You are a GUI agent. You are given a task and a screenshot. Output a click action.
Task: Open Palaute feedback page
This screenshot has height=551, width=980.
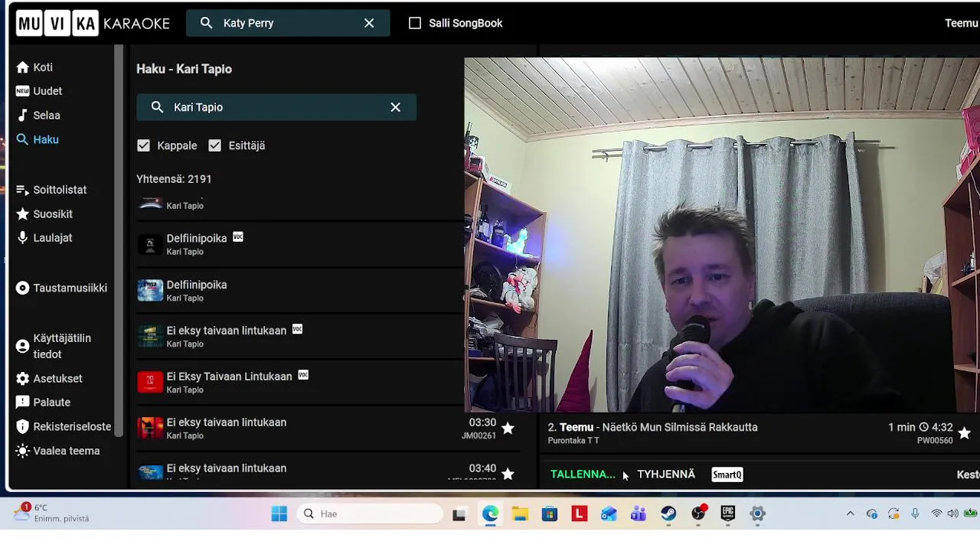[44, 403]
